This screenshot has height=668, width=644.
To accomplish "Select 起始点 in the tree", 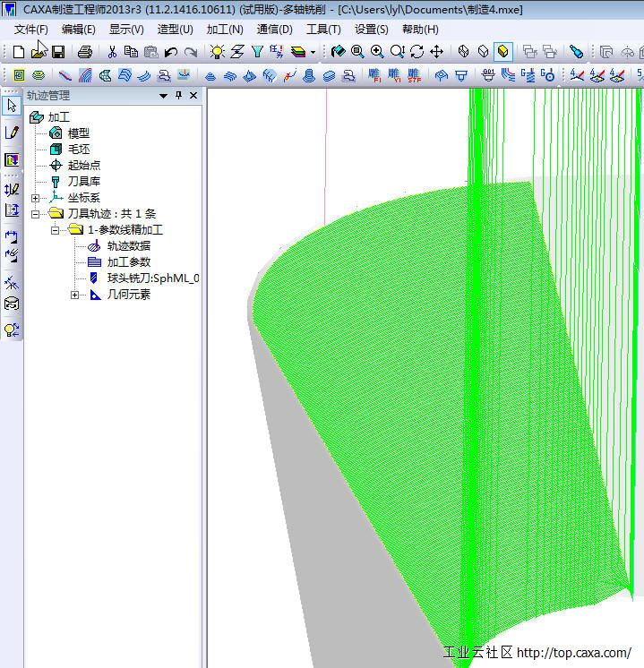I will tap(84, 166).
